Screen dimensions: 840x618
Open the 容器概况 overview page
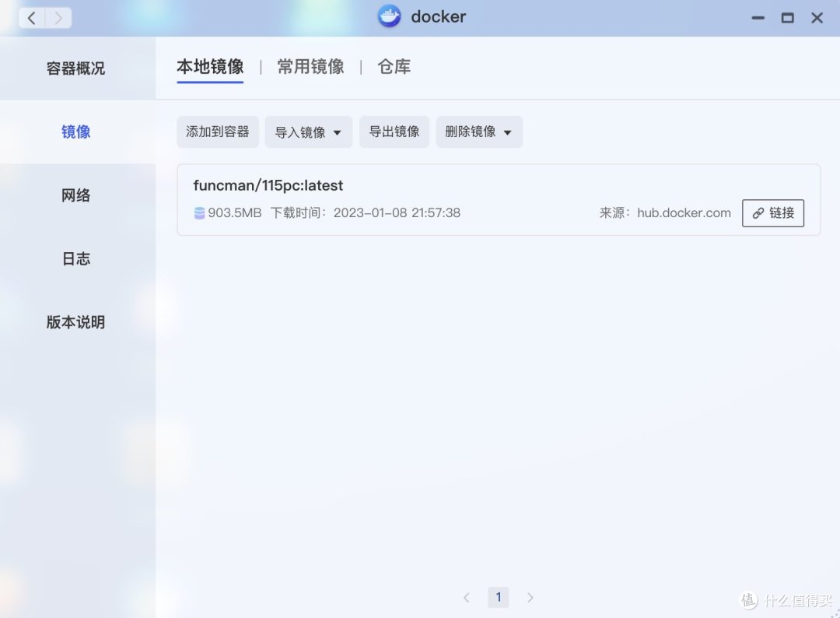coord(75,68)
